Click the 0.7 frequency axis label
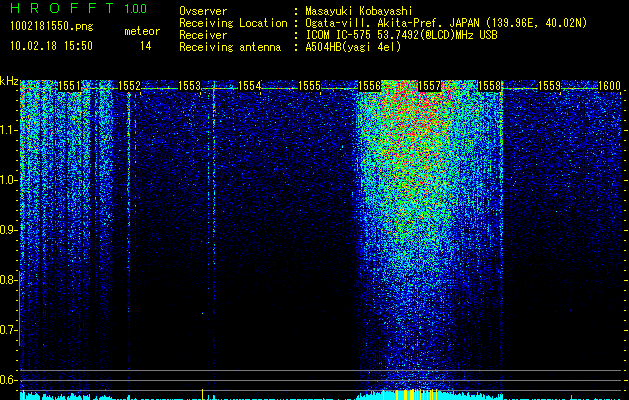 point(9,330)
